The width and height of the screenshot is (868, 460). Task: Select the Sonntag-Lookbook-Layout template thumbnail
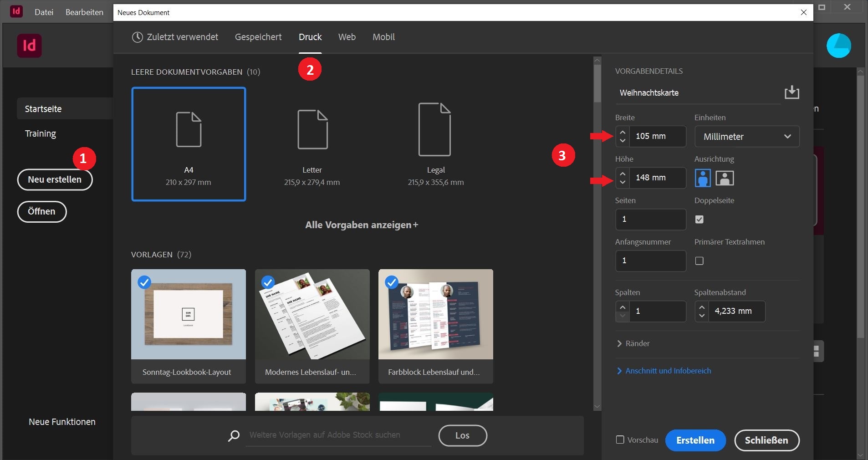tap(189, 314)
